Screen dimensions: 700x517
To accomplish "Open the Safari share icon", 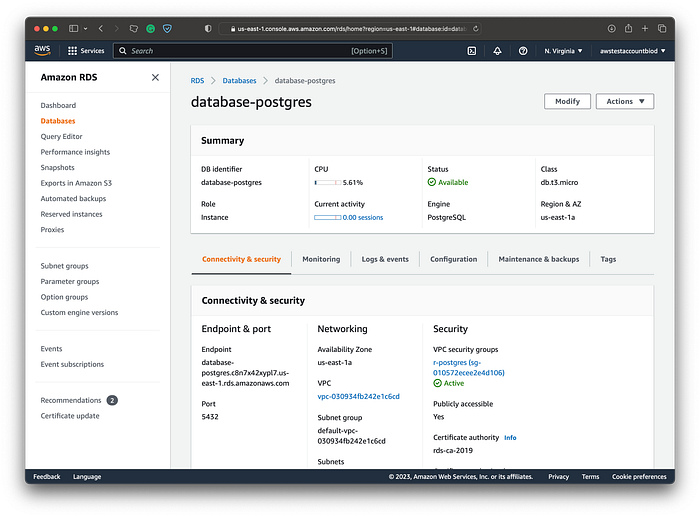I will click(x=628, y=28).
